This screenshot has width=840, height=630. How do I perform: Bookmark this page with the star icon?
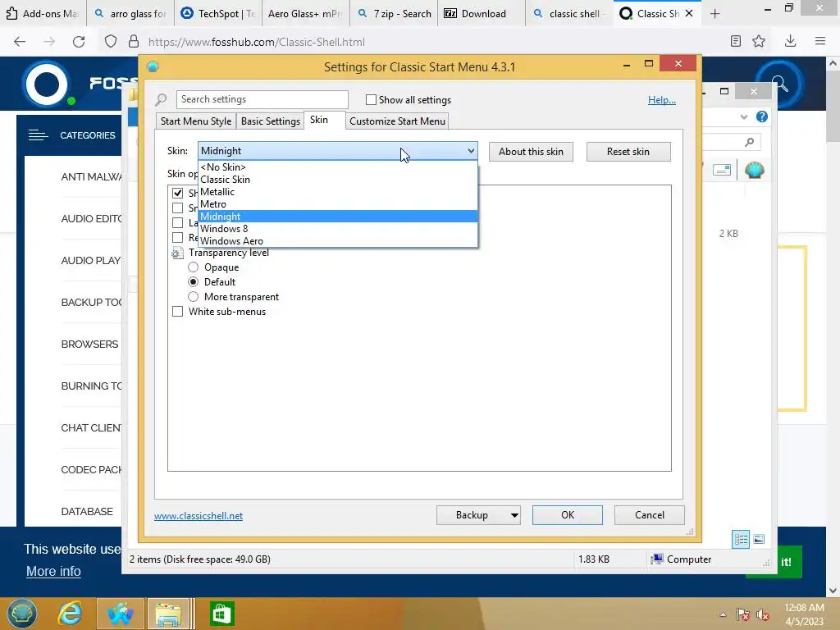tap(759, 41)
